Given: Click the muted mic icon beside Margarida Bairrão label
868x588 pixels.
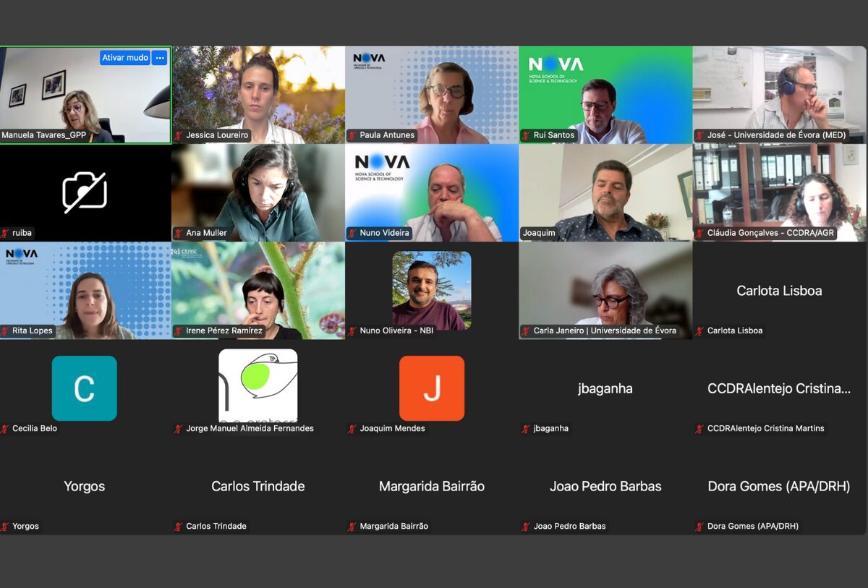Looking at the screenshot, I should coord(352,526).
